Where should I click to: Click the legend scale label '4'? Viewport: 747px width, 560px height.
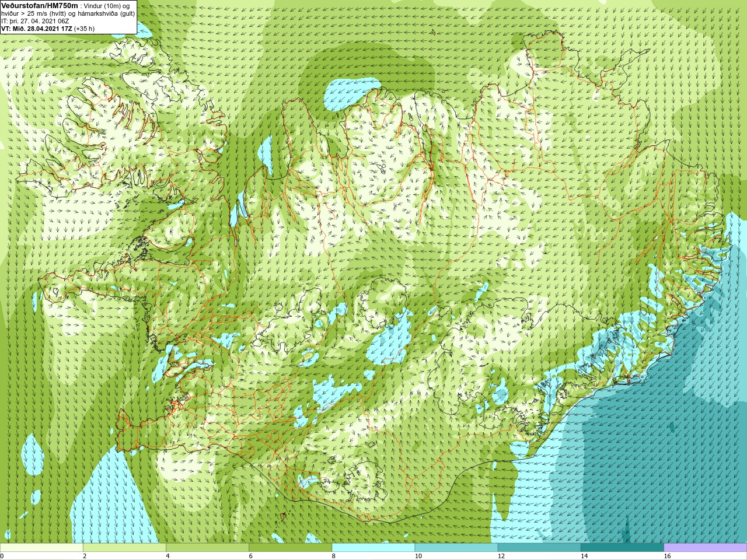tap(167, 556)
